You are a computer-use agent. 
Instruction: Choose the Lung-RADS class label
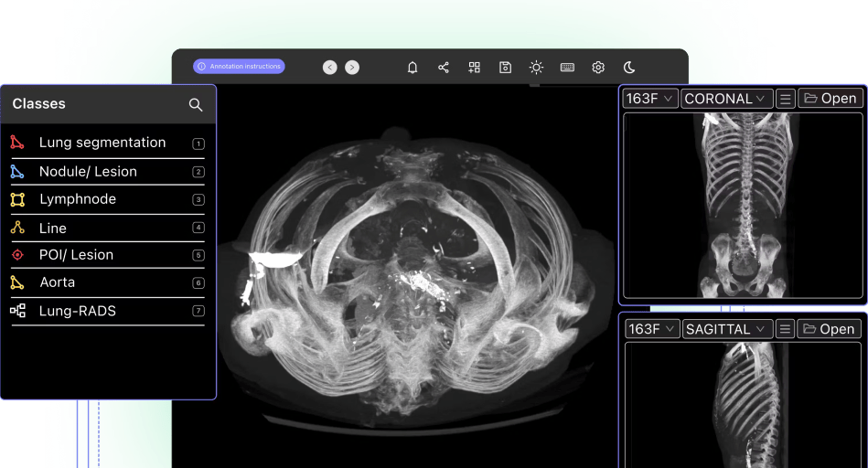tap(78, 311)
